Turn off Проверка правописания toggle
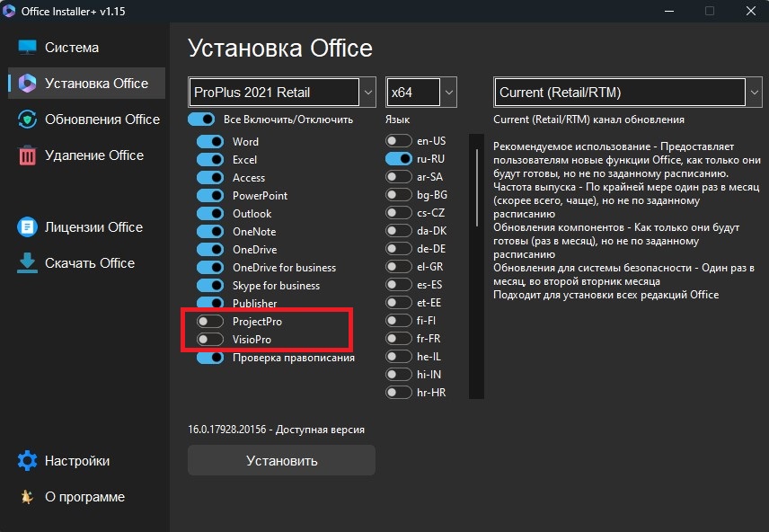769x532 pixels. [x=210, y=358]
